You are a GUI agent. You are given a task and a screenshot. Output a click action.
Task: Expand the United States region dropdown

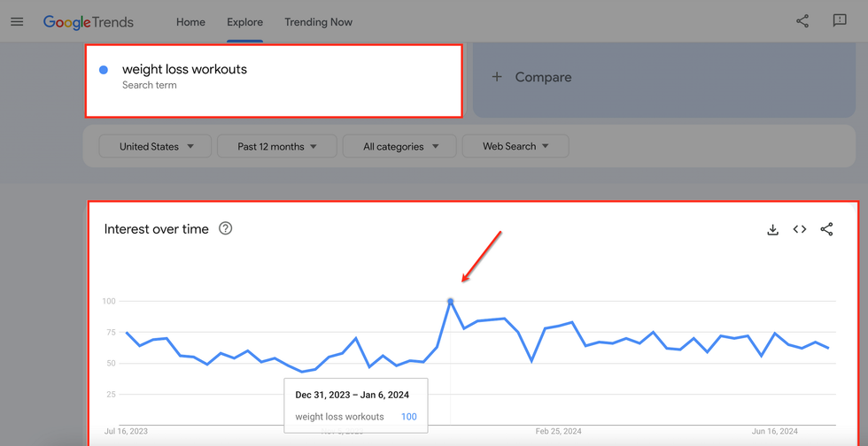[x=154, y=147]
